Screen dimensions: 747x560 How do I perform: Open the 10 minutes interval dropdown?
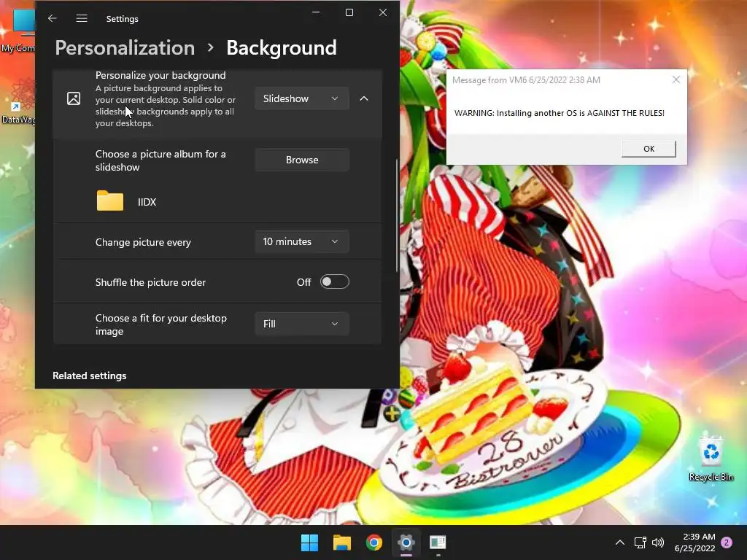(x=302, y=241)
